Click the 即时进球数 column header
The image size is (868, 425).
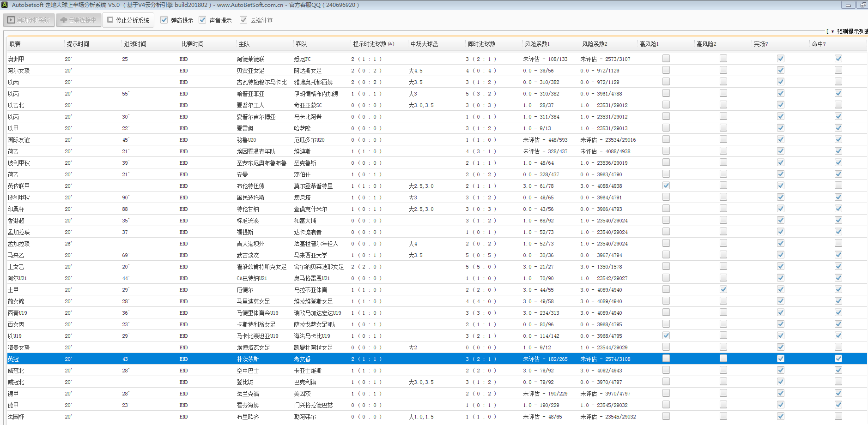click(481, 44)
